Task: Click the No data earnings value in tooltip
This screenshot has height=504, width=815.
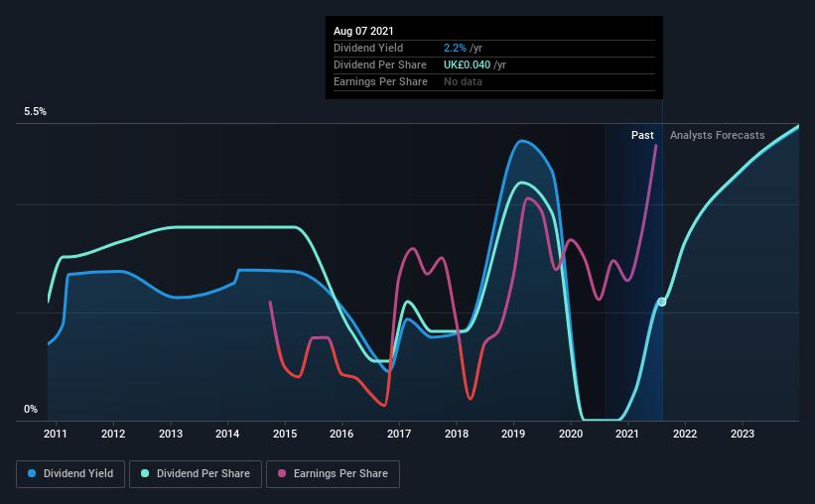Action: pos(463,81)
